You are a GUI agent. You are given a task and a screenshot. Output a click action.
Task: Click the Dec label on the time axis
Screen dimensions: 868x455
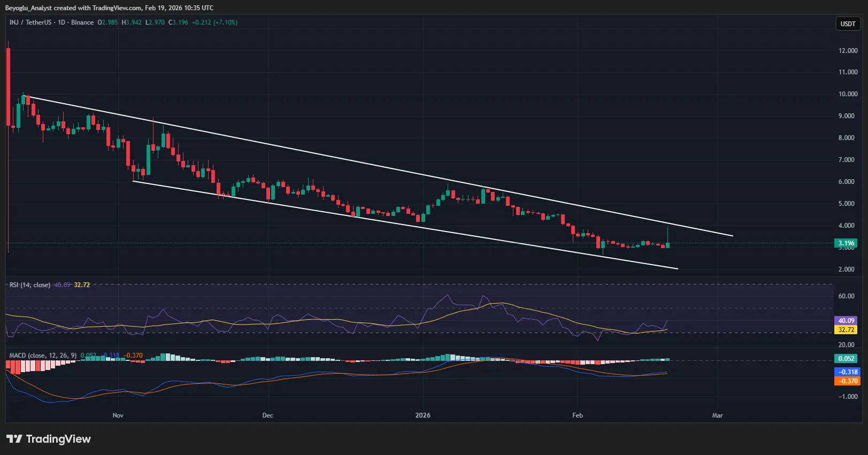pos(268,415)
